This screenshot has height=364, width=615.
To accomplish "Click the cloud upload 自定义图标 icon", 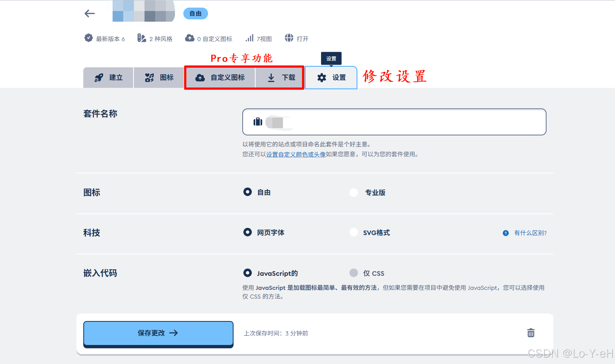I will pos(200,78).
